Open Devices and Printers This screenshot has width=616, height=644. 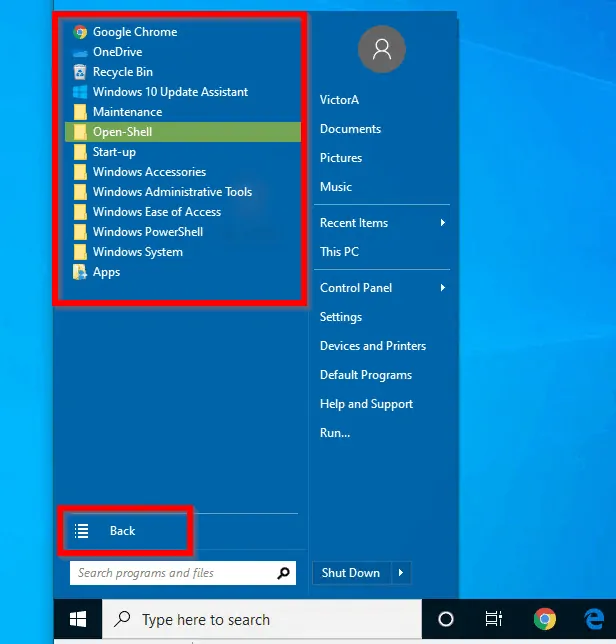[x=372, y=346]
